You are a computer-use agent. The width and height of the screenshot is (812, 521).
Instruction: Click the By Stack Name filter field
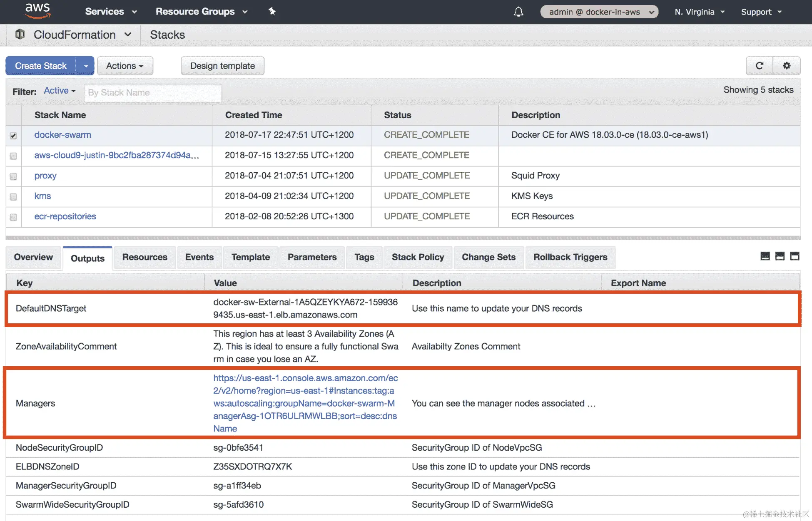(152, 92)
